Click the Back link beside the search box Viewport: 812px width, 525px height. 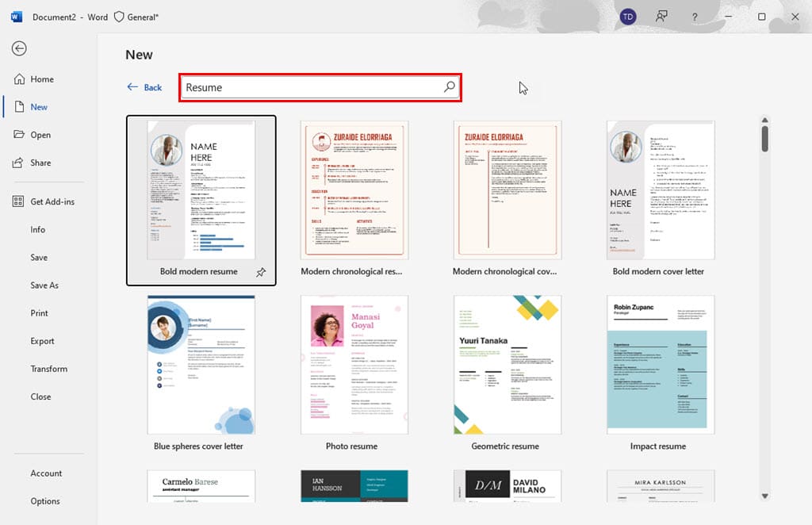point(144,87)
